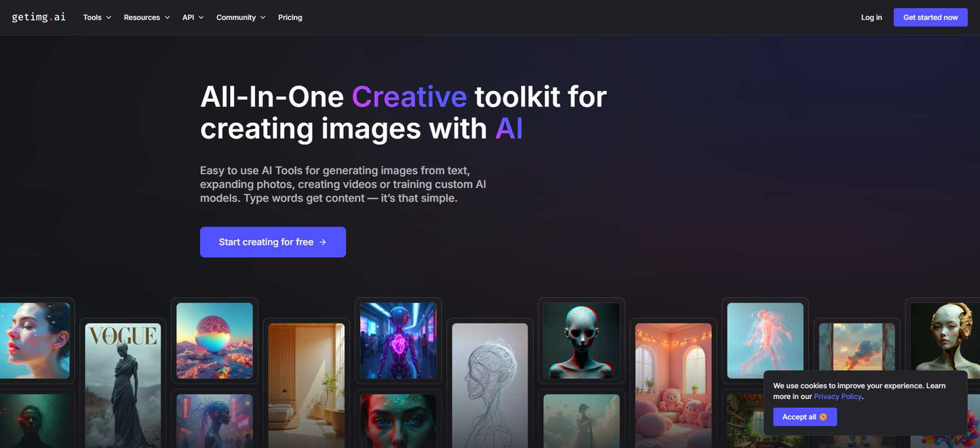The height and width of the screenshot is (448, 980).
Task: Open the wireframe head sketch image
Action: (490, 384)
